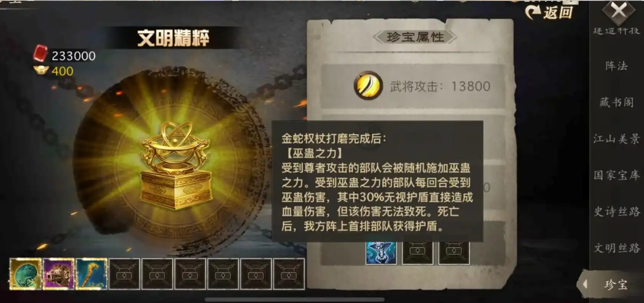Open the 藏书阁 sidebar tab

(617, 102)
